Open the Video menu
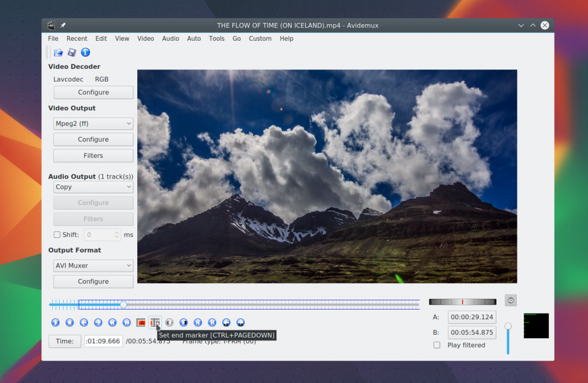This screenshot has height=383, width=588. [x=145, y=38]
